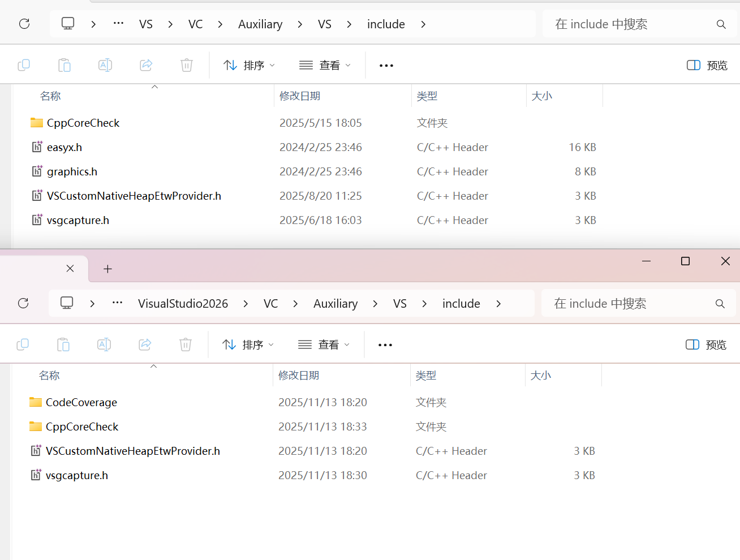Open the 排序 (Sort) dropdown menu
This screenshot has width=740, height=560.
(249, 65)
